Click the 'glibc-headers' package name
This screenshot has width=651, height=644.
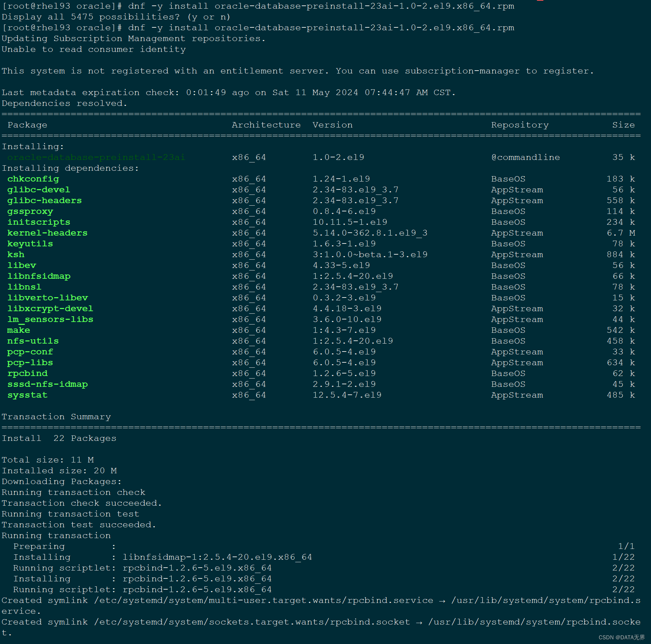click(x=45, y=201)
